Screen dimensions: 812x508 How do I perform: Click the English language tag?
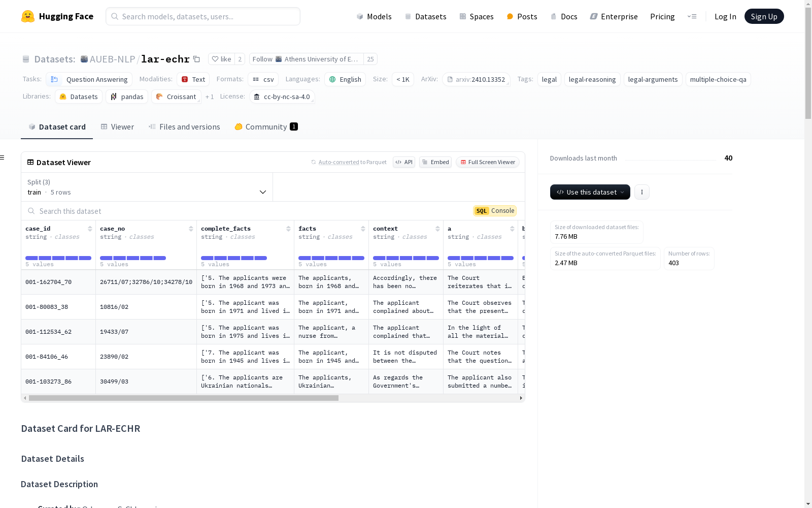point(345,79)
